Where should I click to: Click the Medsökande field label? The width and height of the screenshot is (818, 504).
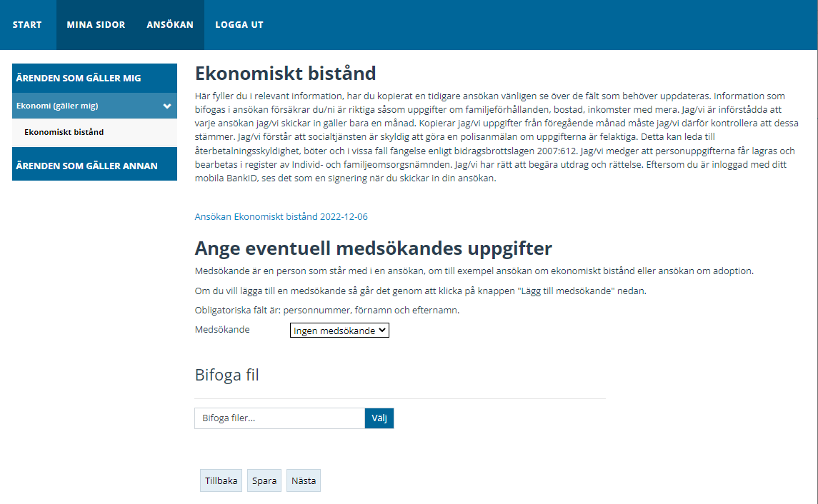coord(222,329)
